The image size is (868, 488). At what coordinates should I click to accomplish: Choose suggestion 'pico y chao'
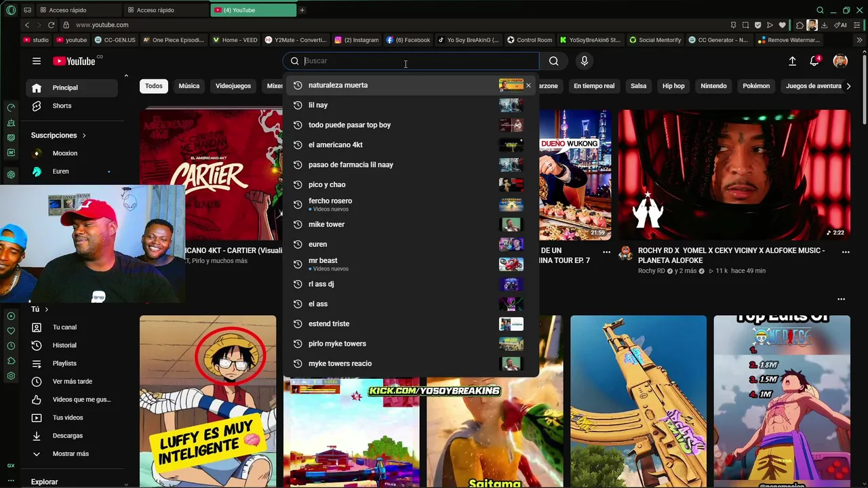[411, 185]
